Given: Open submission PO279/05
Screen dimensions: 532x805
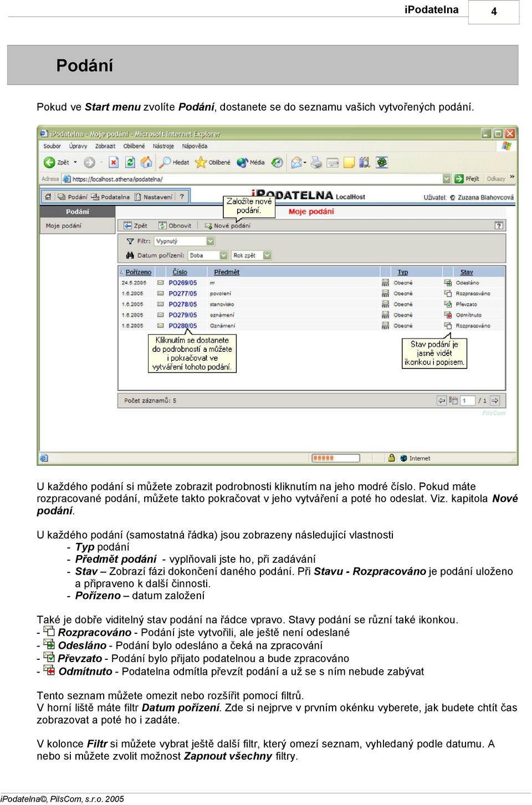Looking at the screenshot, I should click(x=183, y=315).
